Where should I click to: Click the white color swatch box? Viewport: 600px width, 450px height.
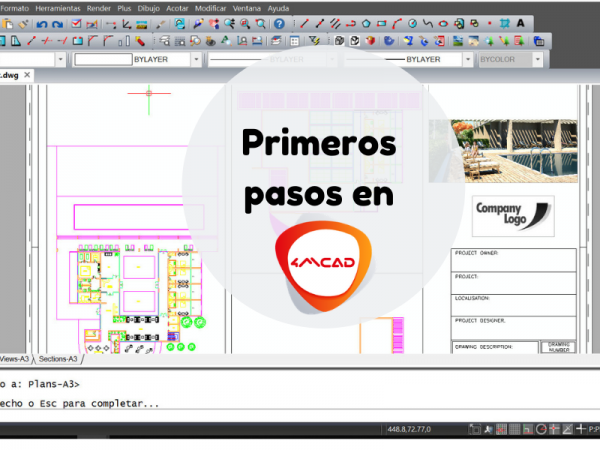click(103, 59)
